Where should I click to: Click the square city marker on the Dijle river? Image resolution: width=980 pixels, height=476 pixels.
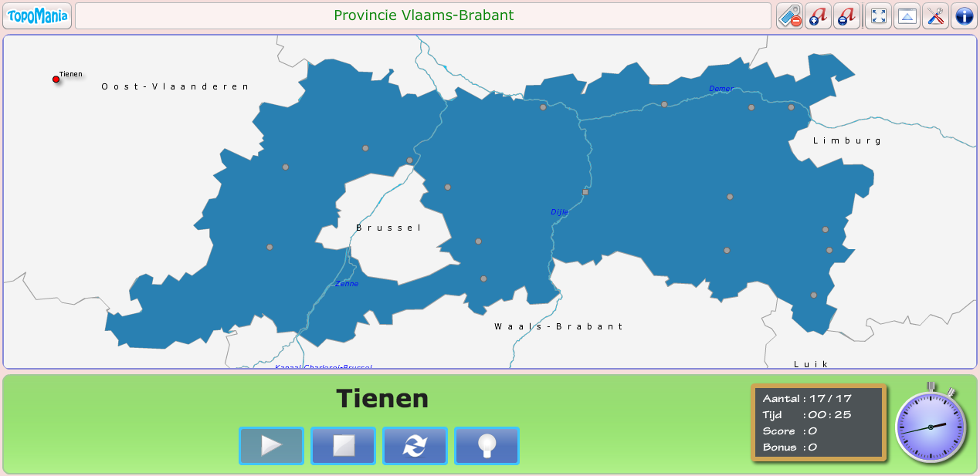[585, 192]
